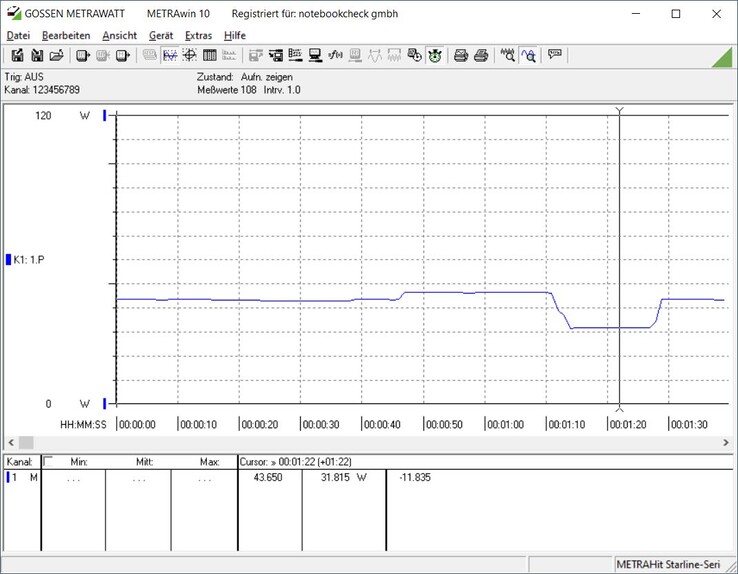Open the Gerät menu
This screenshot has height=574, width=738.
(x=161, y=36)
